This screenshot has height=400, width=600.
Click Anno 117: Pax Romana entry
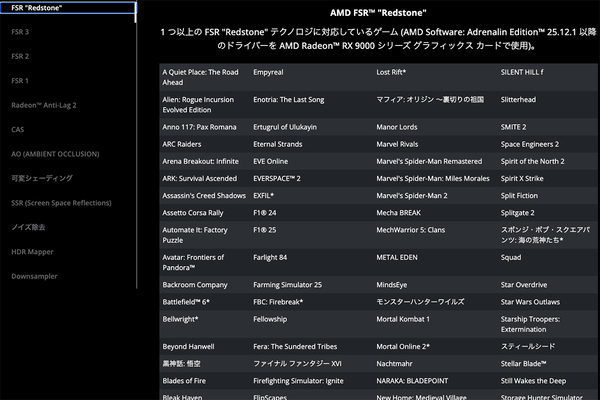pyautogui.click(x=199, y=127)
